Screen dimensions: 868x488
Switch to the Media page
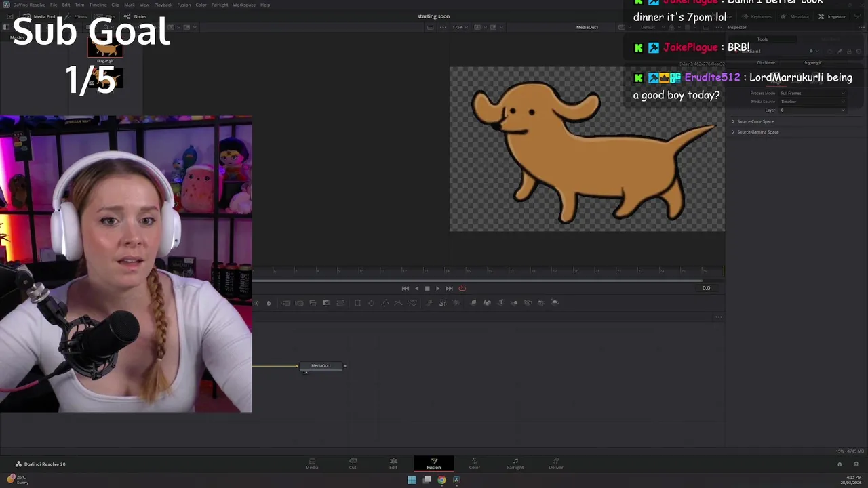312,464
